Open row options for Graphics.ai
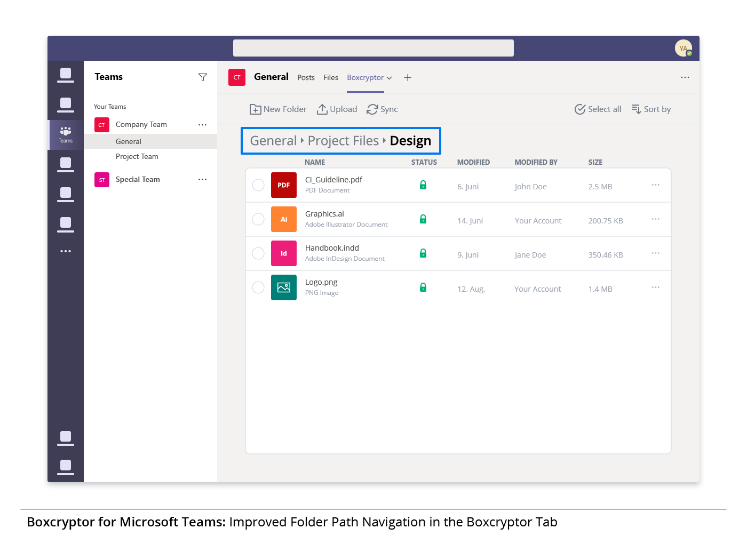This screenshot has height=560, width=747. (656, 219)
